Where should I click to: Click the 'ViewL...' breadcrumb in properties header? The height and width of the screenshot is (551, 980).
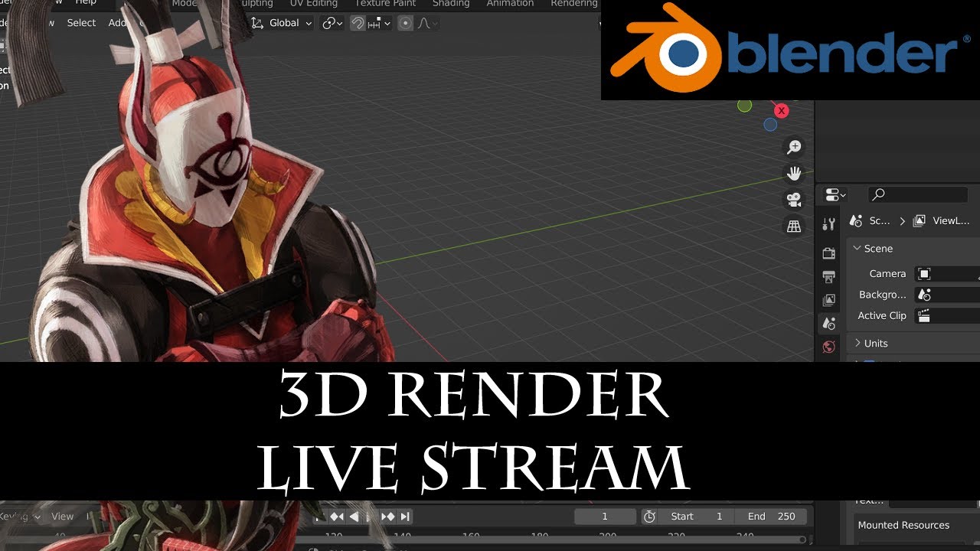point(942,220)
